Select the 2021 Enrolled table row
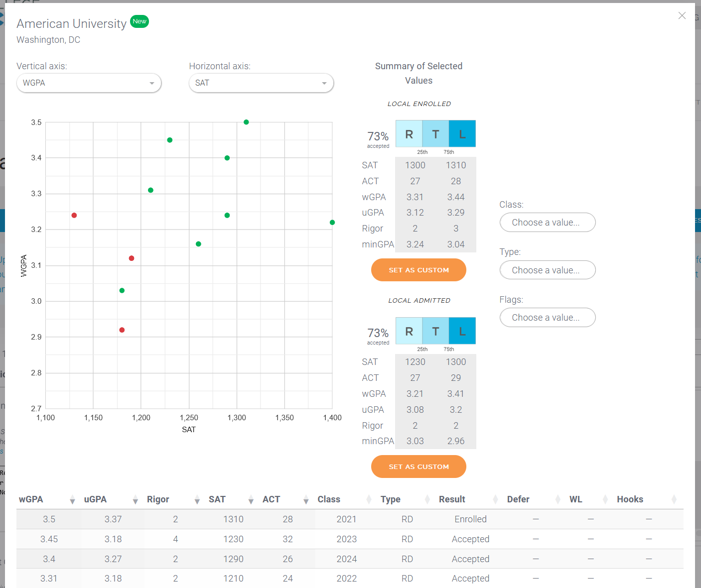The image size is (701, 588). click(350, 519)
